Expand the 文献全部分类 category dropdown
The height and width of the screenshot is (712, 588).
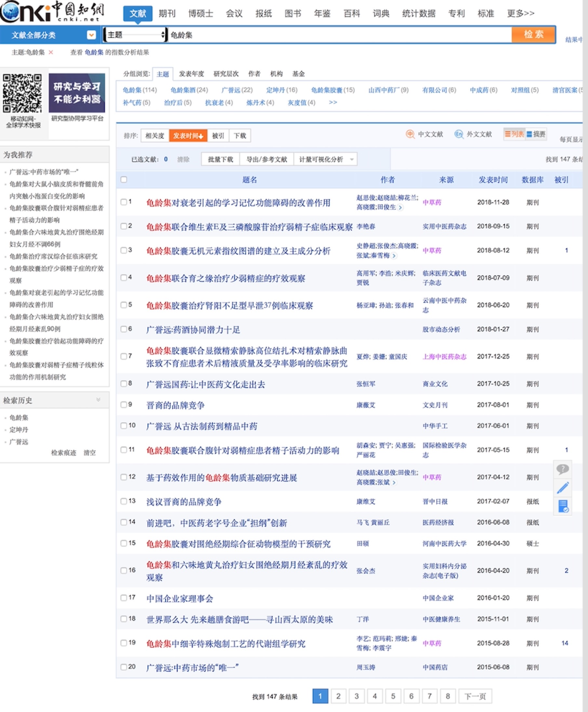pyautogui.click(x=91, y=35)
